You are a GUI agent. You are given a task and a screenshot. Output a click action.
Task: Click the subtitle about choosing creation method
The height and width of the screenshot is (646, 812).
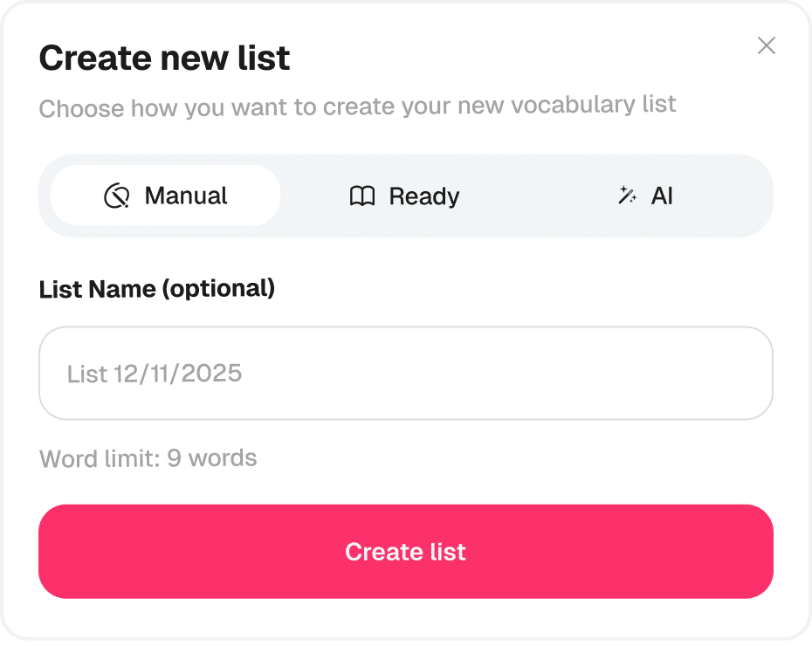[357, 107]
